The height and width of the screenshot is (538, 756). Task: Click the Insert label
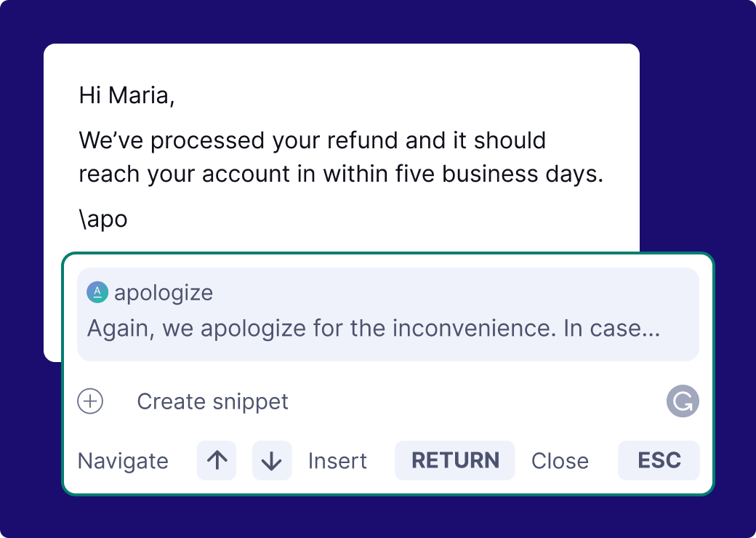337,461
